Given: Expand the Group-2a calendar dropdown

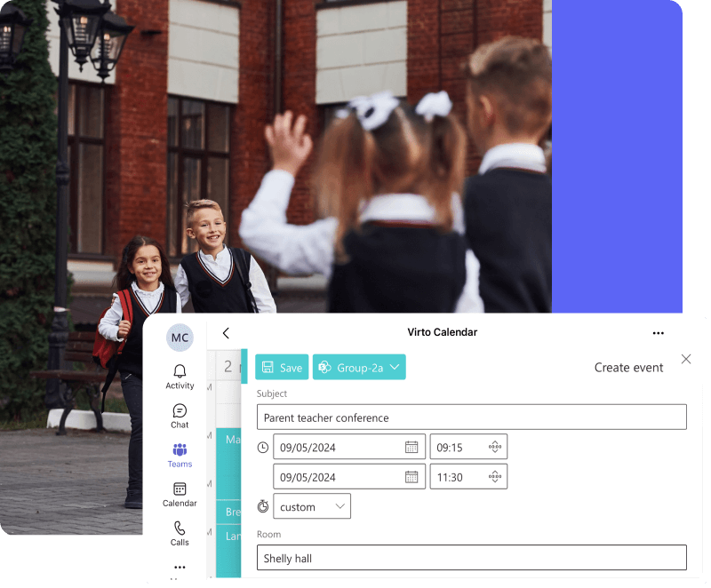Looking at the screenshot, I should pyautogui.click(x=360, y=368).
